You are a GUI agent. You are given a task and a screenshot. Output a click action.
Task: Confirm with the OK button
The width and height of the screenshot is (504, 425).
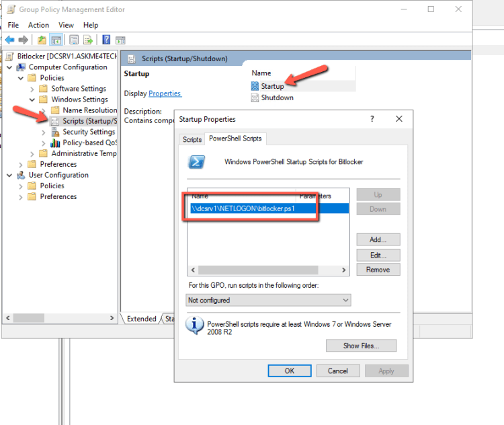pyautogui.click(x=290, y=371)
